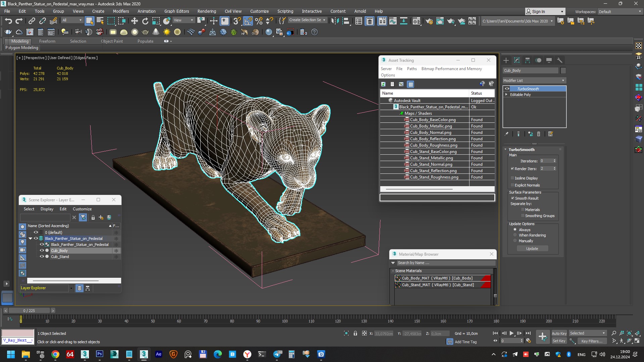Enable the Explicit Normals checkbox
Viewport: 644px width, 362px height.
coord(512,185)
